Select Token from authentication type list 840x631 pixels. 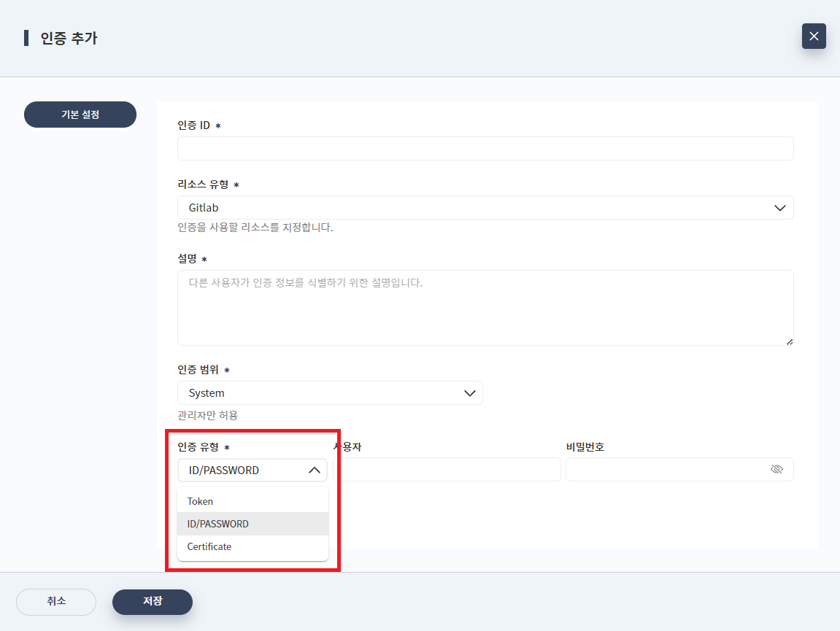pyautogui.click(x=253, y=501)
